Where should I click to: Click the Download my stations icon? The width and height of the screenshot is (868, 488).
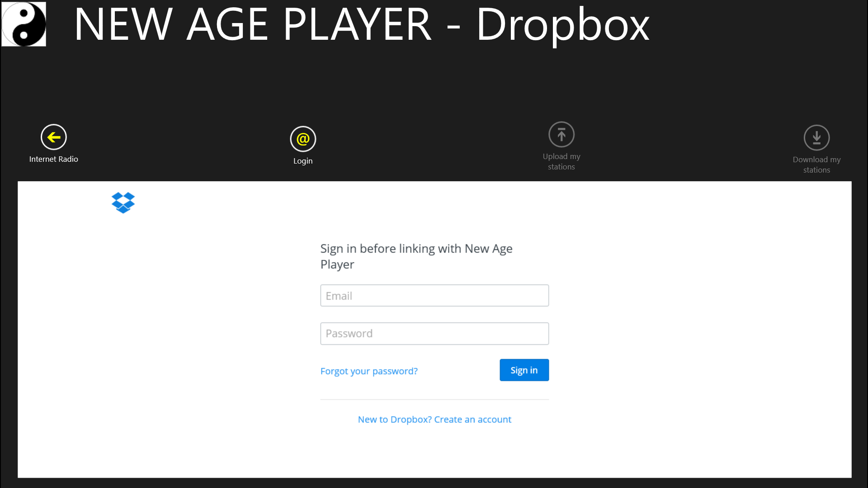(x=816, y=137)
